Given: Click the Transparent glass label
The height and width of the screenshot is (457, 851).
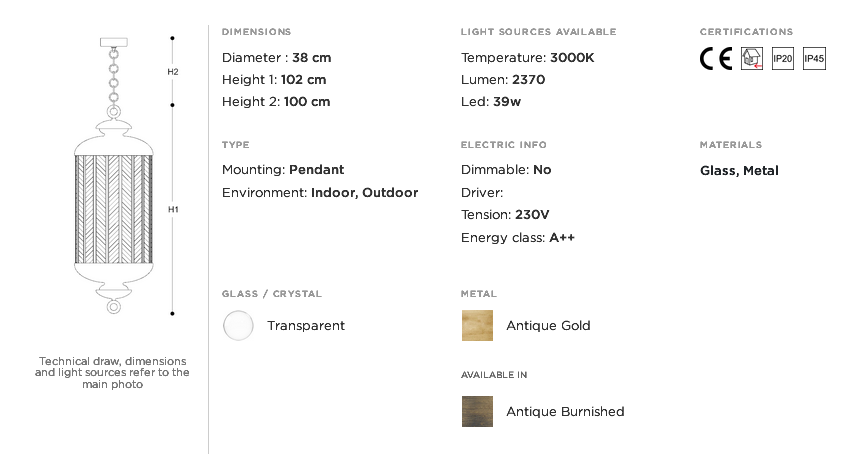Looking at the screenshot, I should [x=306, y=326].
